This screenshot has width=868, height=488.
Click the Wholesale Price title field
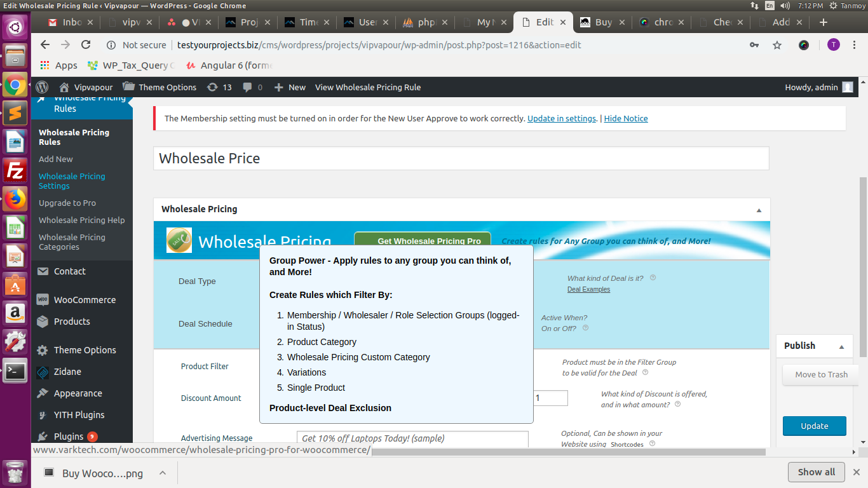click(461, 158)
